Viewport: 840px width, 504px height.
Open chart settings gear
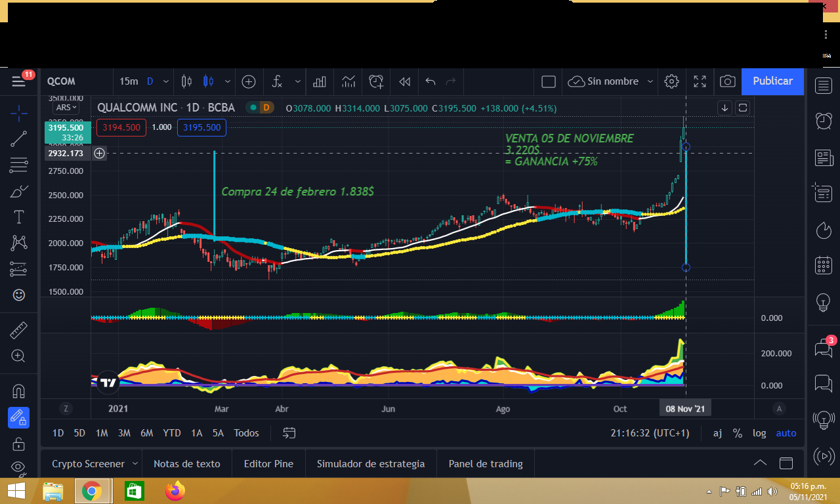(x=671, y=81)
